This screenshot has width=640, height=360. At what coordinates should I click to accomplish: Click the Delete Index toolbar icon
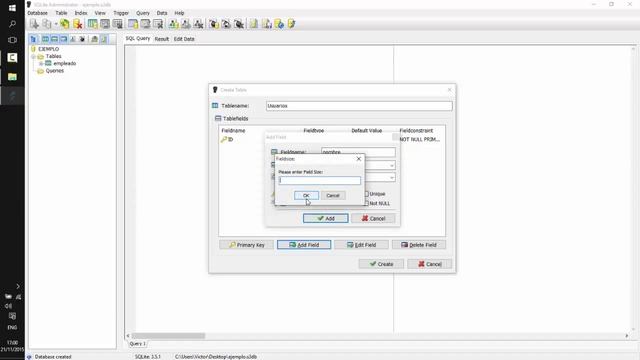click(x=158, y=24)
